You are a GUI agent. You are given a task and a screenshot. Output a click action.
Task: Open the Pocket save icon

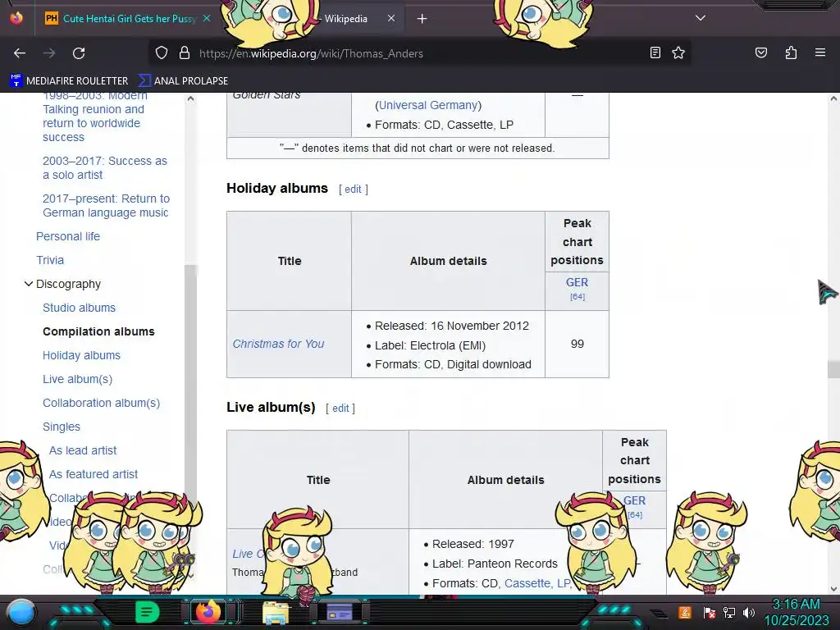761,52
